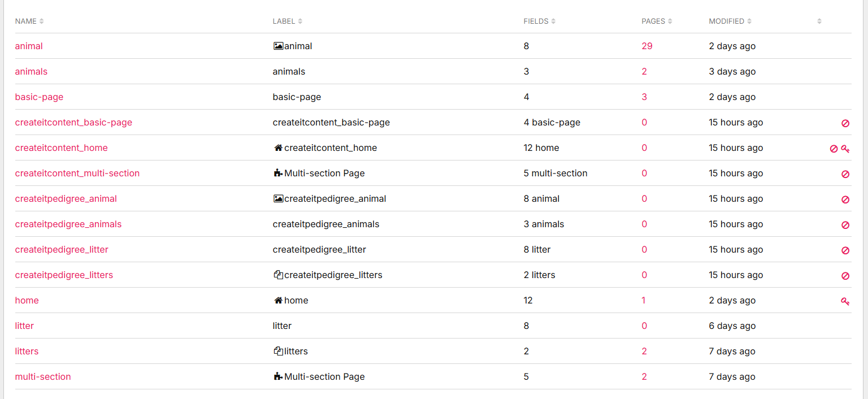Click the key icon in home row
The image size is (868, 399).
(x=845, y=301)
